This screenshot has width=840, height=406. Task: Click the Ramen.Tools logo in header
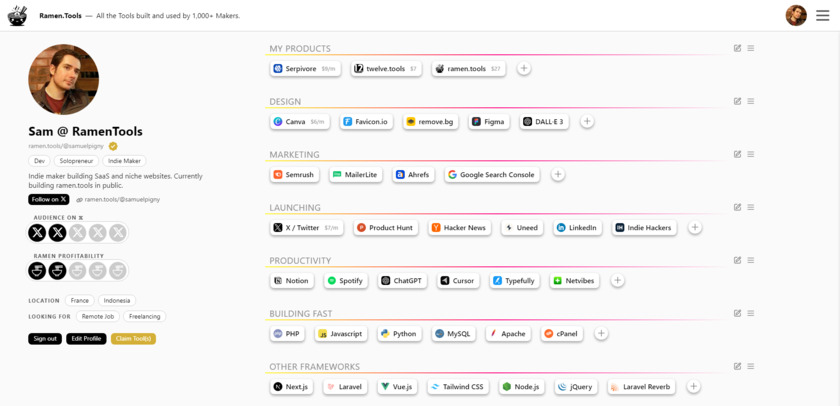17,15
